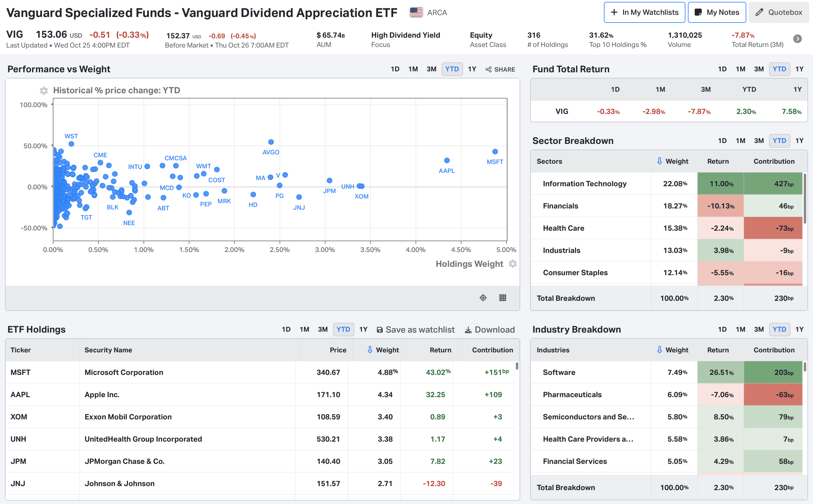Click the save icon beside Save as watchlist
This screenshot has height=504, width=813.
(x=379, y=330)
